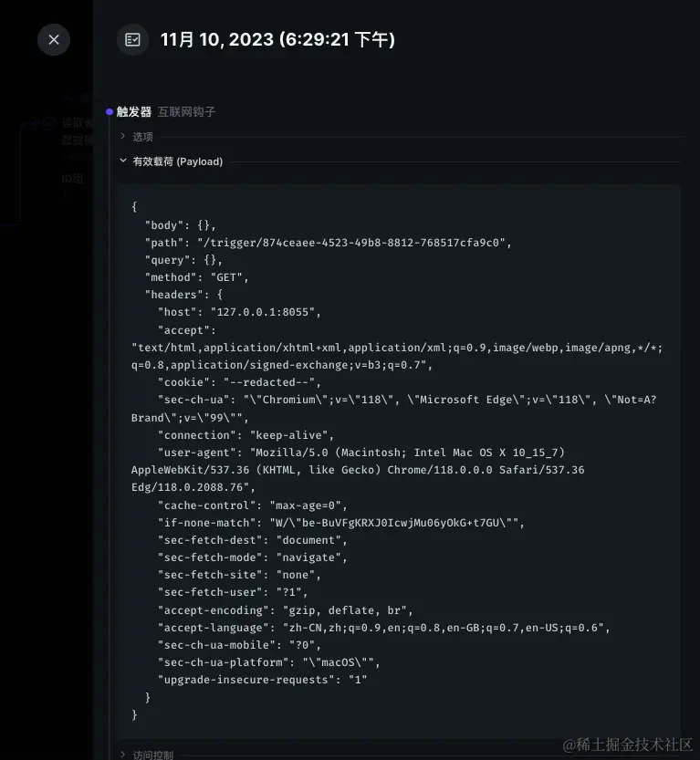Click the dimmed flow node icon behind drawer
The image size is (700, 760).
pyautogui.click(x=49, y=124)
